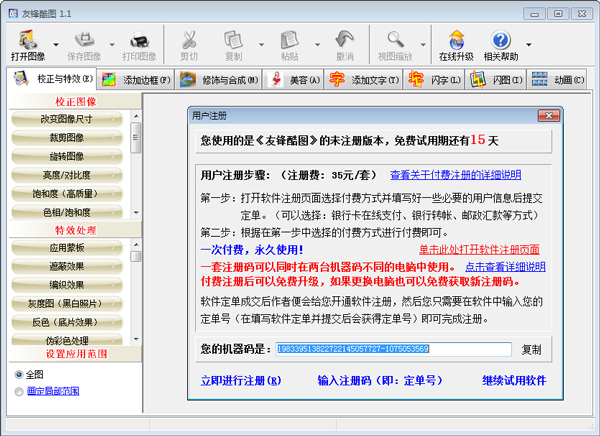The width and height of the screenshot is (600, 436).
Task: Click the 伪彩色处理 button
Action: coord(67,340)
